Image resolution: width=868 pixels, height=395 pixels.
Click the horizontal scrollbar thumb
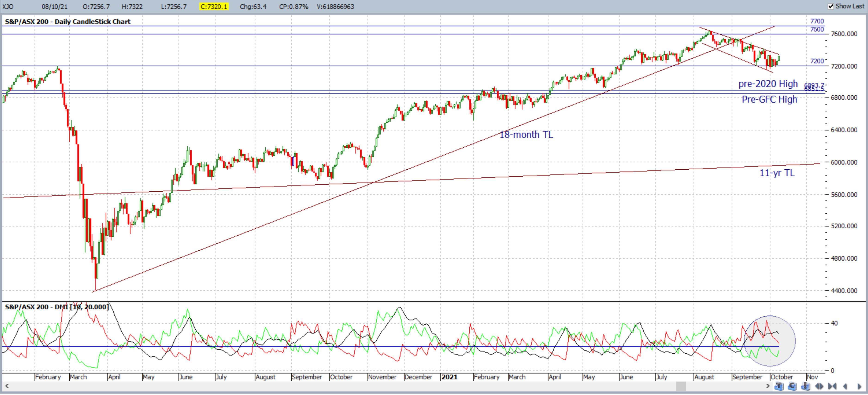tap(681, 386)
